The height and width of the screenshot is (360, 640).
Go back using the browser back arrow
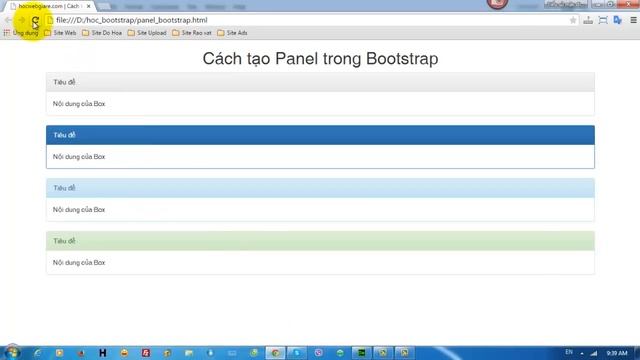coord(8,20)
